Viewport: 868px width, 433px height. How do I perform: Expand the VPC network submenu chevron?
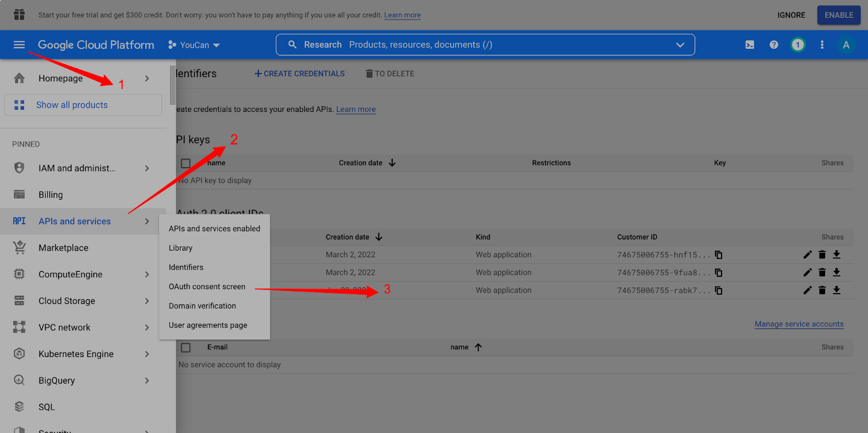(147, 327)
